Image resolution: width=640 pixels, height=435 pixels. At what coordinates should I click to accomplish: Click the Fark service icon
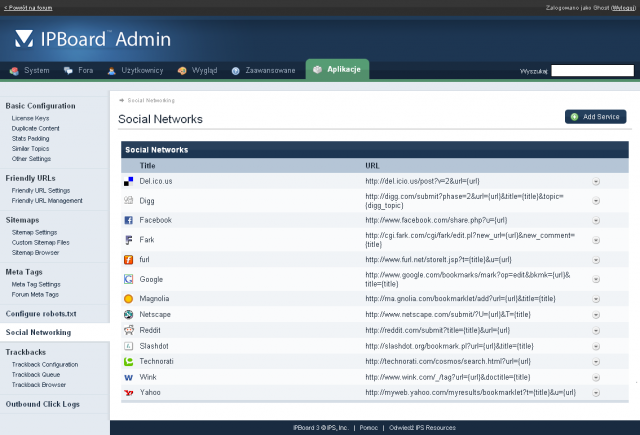(x=129, y=240)
